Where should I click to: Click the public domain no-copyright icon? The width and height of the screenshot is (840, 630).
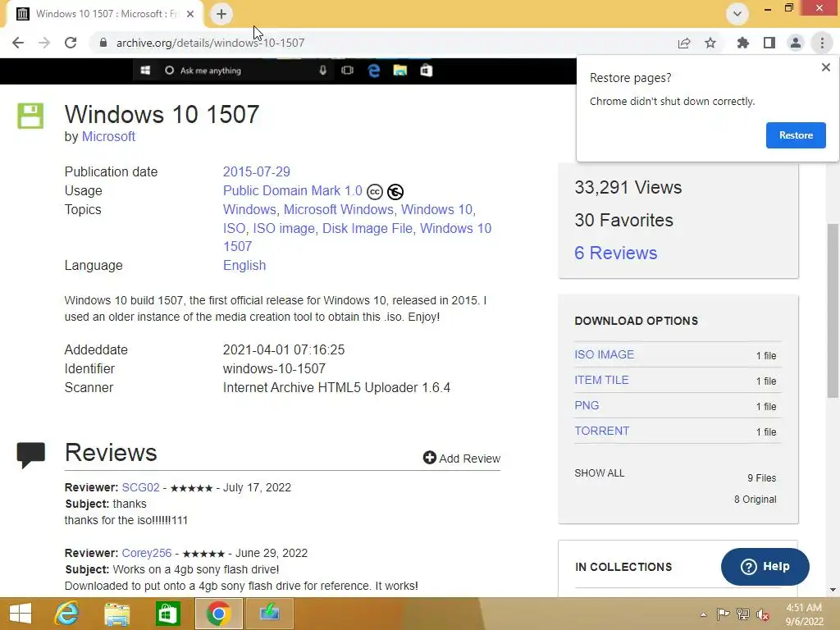pos(395,191)
